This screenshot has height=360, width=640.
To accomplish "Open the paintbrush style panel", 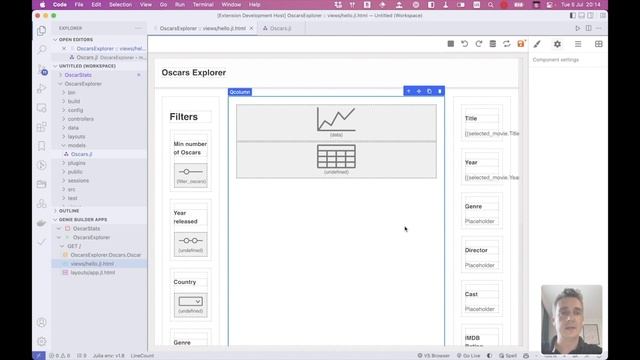I will pos(537,44).
